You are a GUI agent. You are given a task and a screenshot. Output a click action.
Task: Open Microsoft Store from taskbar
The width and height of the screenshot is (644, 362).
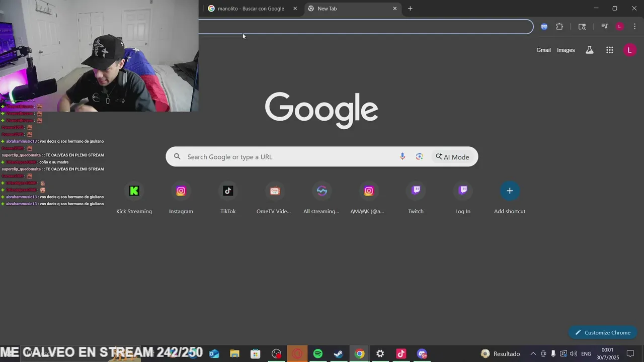[x=256, y=354]
